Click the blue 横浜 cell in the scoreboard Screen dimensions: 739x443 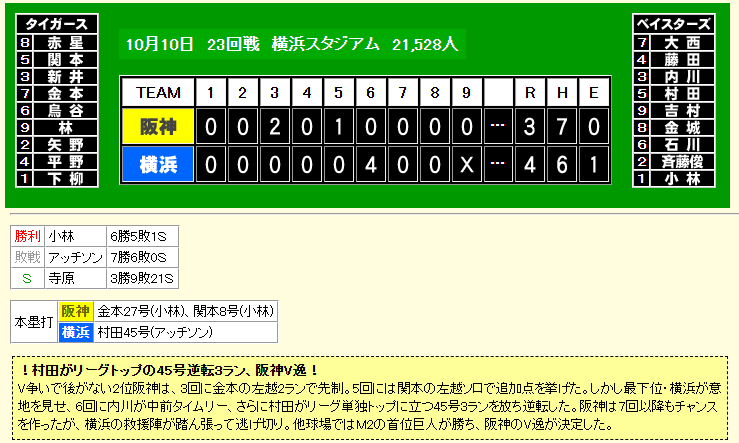pyautogui.click(x=158, y=164)
